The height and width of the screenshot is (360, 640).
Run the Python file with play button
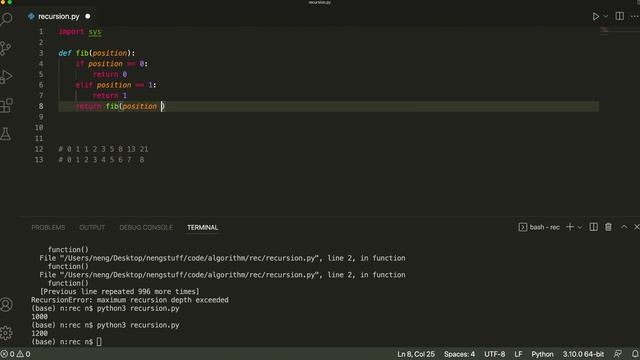tap(596, 16)
